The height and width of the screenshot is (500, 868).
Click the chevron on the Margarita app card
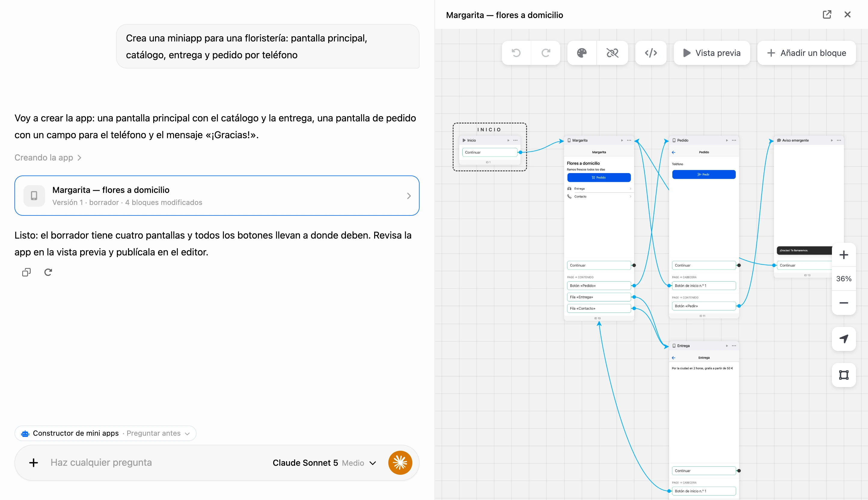click(409, 196)
